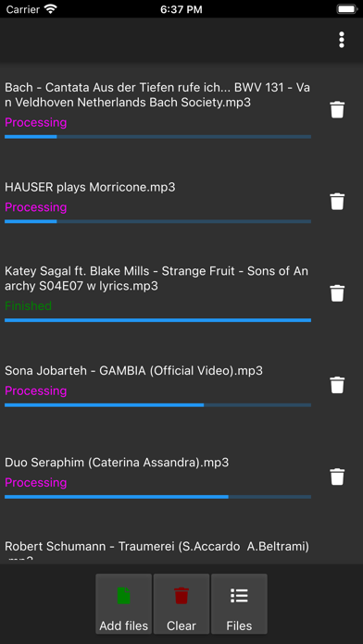Select the Bach Cantata file name

[x=157, y=95]
